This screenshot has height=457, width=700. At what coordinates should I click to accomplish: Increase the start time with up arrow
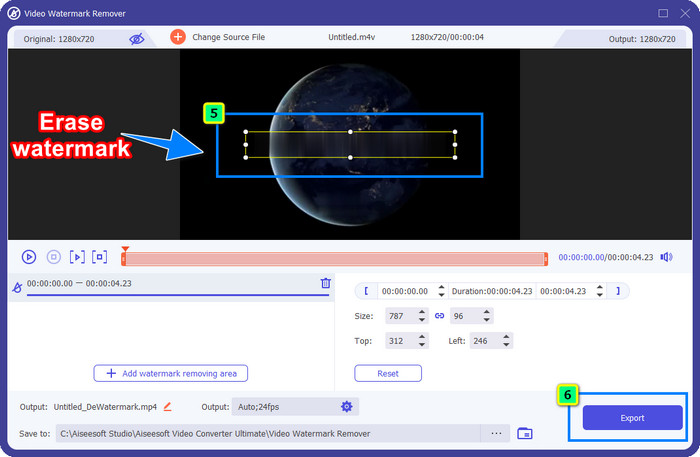(441, 287)
